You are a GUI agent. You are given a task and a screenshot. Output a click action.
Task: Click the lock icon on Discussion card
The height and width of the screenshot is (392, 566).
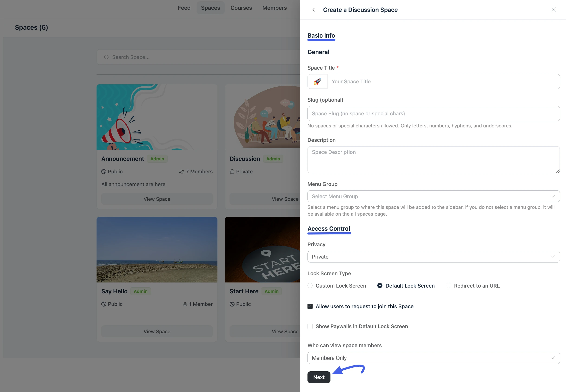click(232, 172)
